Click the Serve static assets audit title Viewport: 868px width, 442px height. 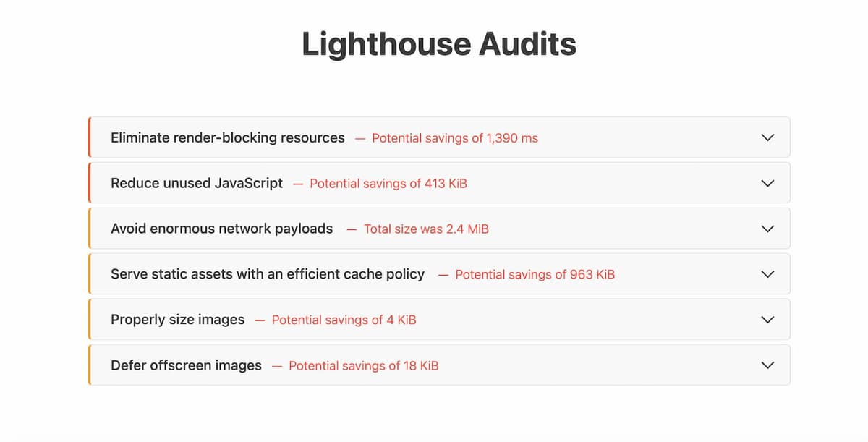click(x=267, y=274)
